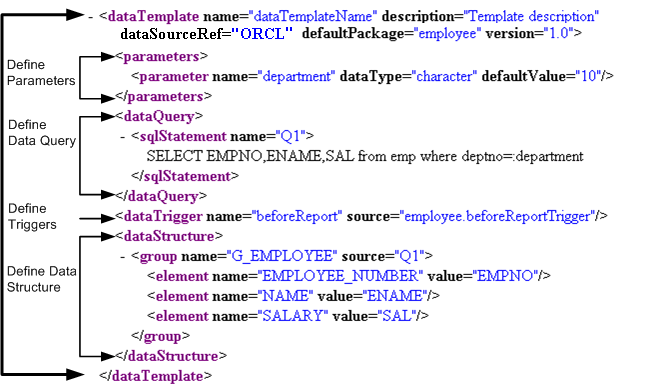The image size is (649, 386).
Task: Select the "SAL" element value
Action: [x=397, y=316]
